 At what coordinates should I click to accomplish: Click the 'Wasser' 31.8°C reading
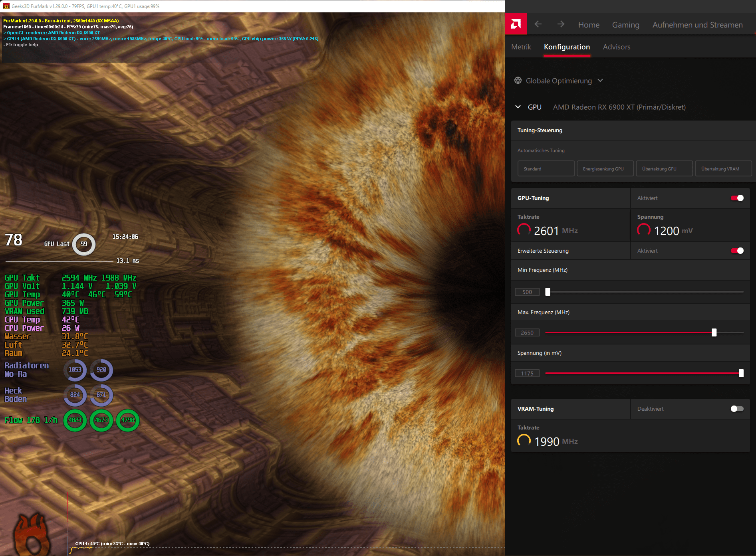click(x=46, y=336)
